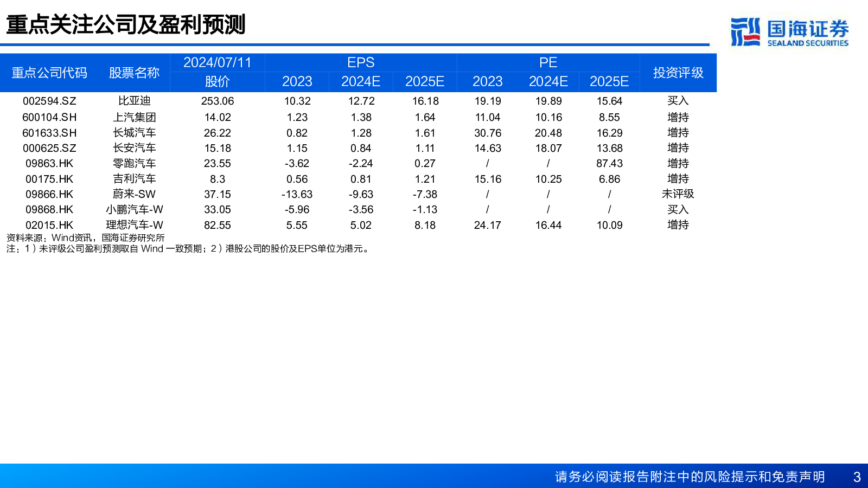Select 理想汽车's 2023 PE value 24.17

pos(488,225)
